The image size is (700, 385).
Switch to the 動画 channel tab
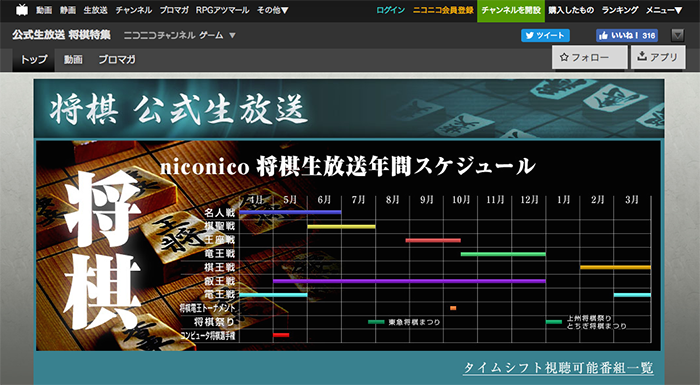[73, 59]
